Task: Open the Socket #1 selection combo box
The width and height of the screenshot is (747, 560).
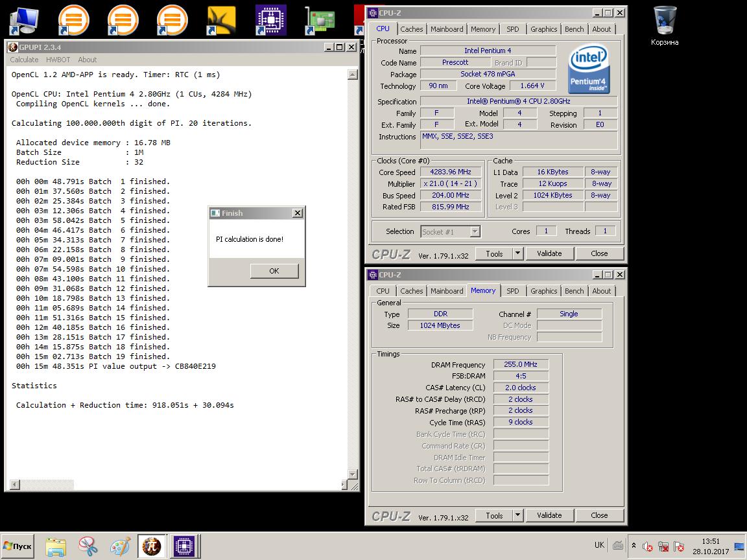Action: 450,232
